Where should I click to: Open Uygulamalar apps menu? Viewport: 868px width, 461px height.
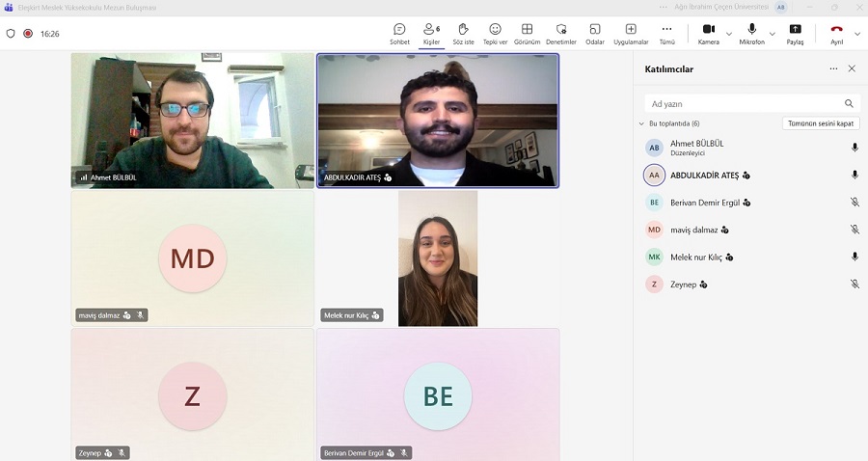coord(631,34)
